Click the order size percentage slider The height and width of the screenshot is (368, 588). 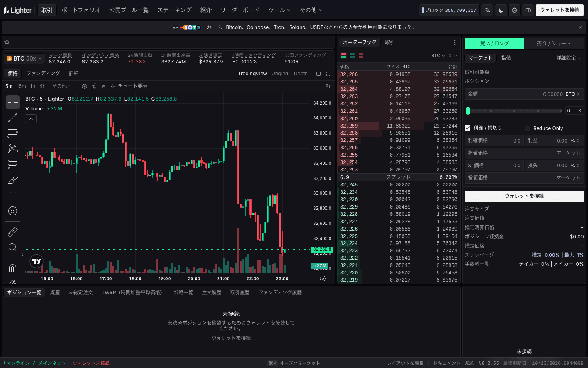point(514,111)
